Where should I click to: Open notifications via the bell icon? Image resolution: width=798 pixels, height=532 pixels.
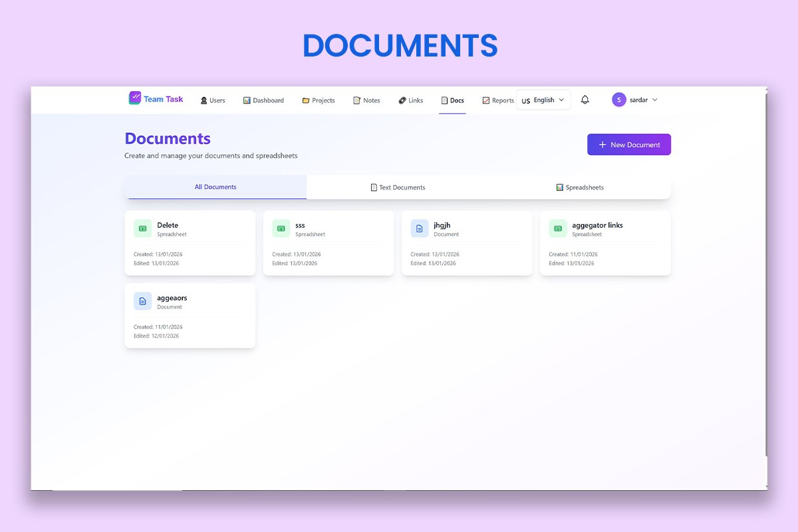click(585, 99)
